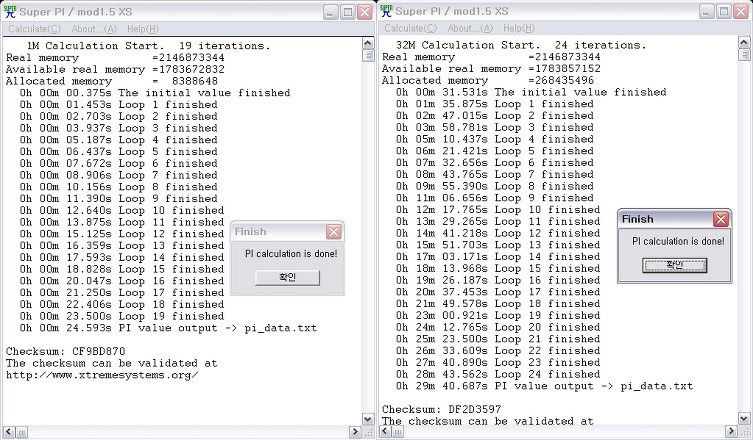Click the xtremesystems.org URL in left window
This screenshot has width=753, height=440.
pos(102,375)
